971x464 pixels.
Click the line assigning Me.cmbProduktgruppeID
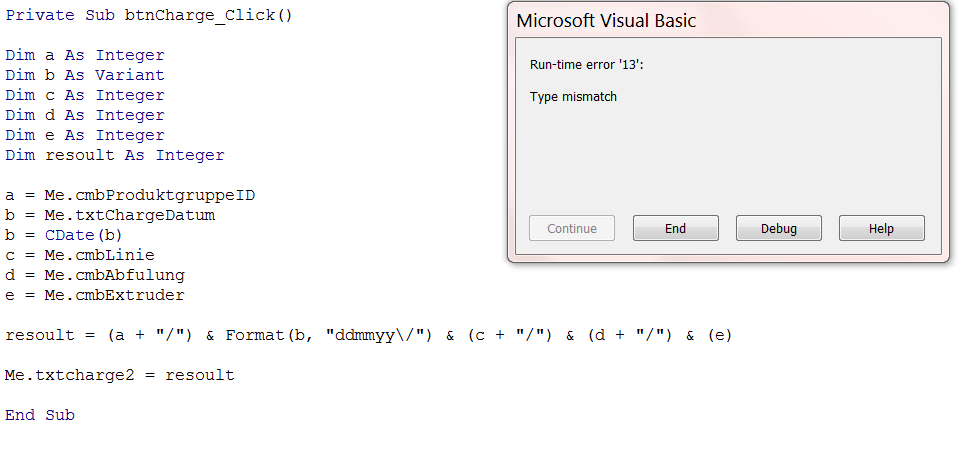pos(130,195)
